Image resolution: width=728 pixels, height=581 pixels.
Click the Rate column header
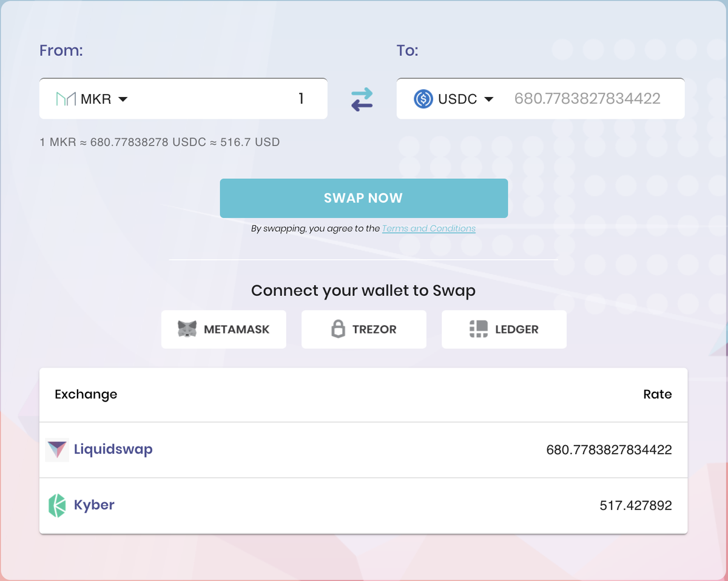[658, 394]
